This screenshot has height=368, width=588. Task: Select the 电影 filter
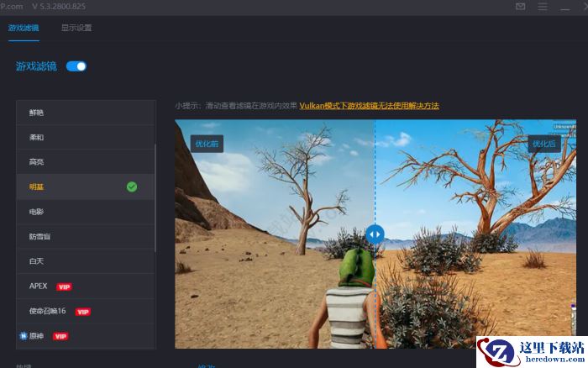coord(86,212)
